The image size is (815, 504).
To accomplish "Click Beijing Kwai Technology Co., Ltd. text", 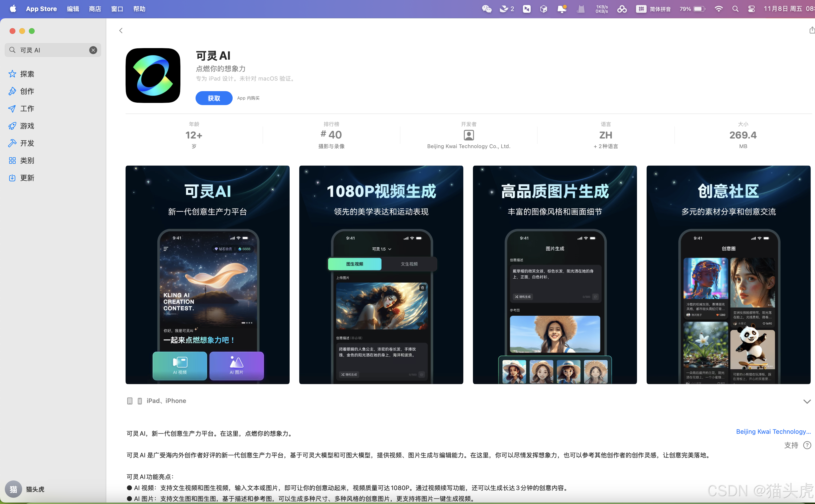I will tap(469, 146).
